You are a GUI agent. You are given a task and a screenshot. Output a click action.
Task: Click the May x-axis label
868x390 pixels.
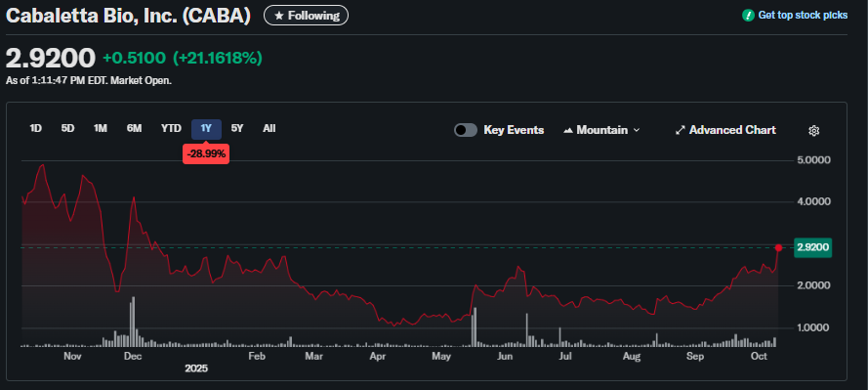click(441, 357)
